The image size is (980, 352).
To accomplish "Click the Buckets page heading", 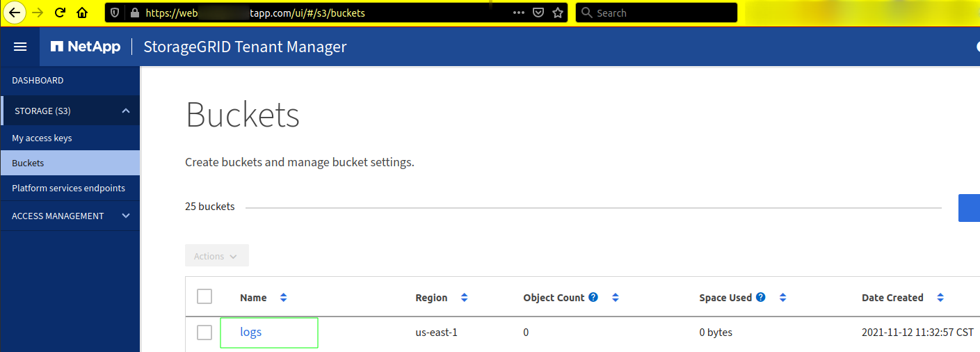I will click(243, 115).
